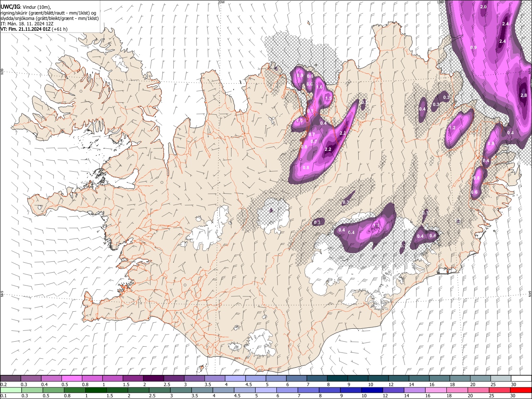Click the 'UWC/IG: Vindur (10m)' title line
Screen dimensions: 532x399
(x=26, y=6)
